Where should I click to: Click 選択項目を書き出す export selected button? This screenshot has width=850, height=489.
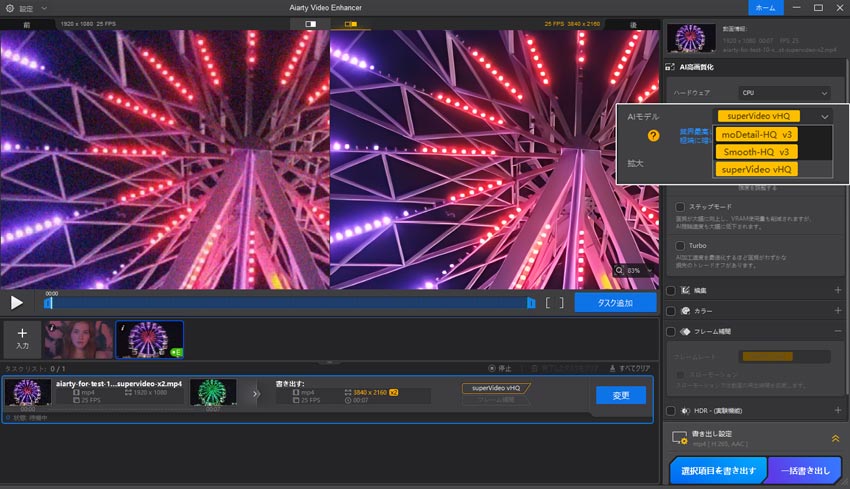pyautogui.click(x=718, y=471)
